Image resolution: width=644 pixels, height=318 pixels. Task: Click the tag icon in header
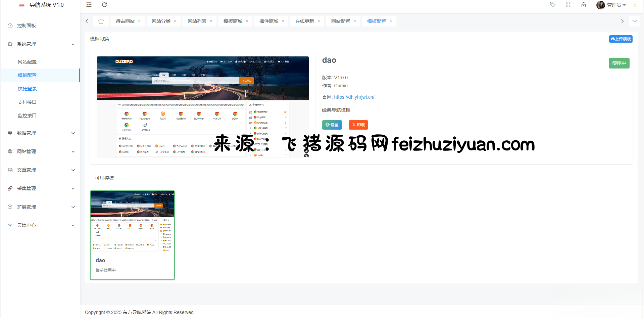click(x=552, y=5)
